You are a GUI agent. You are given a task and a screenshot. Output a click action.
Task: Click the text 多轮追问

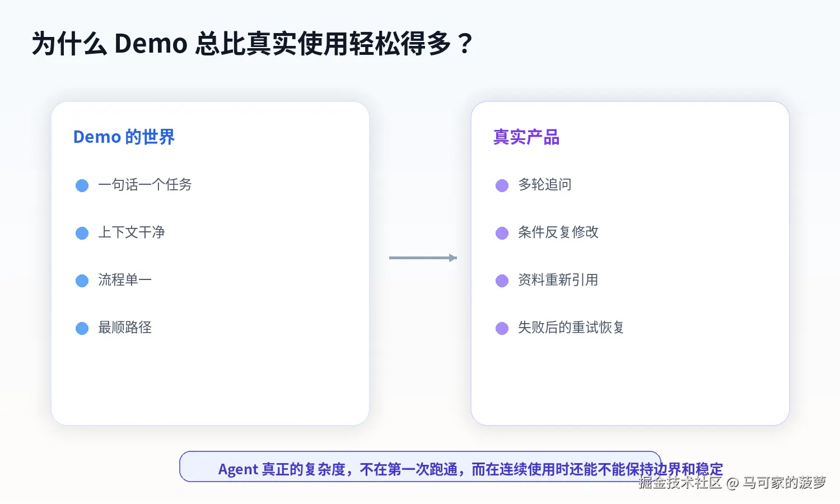coord(545,184)
